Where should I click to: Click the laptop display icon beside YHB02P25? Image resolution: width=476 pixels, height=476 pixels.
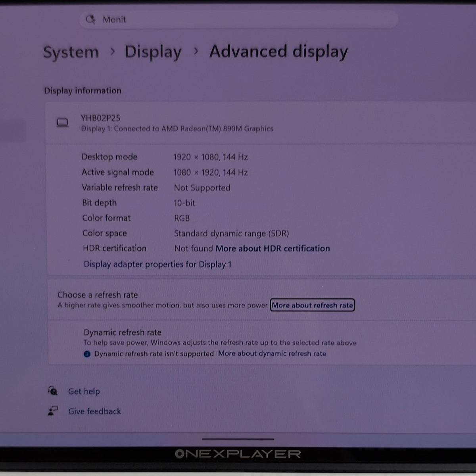click(x=62, y=123)
